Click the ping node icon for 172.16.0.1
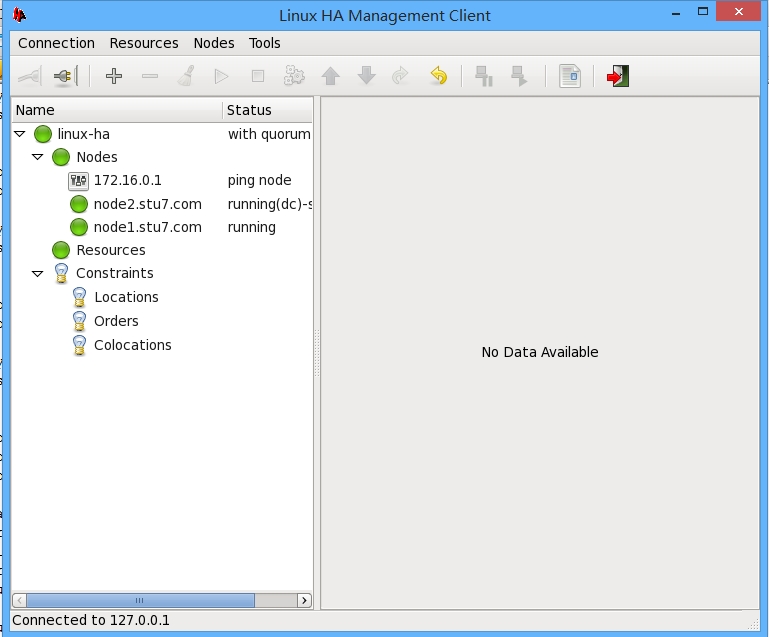The width and height of the screenshot is (769, 637). point(78,181)
